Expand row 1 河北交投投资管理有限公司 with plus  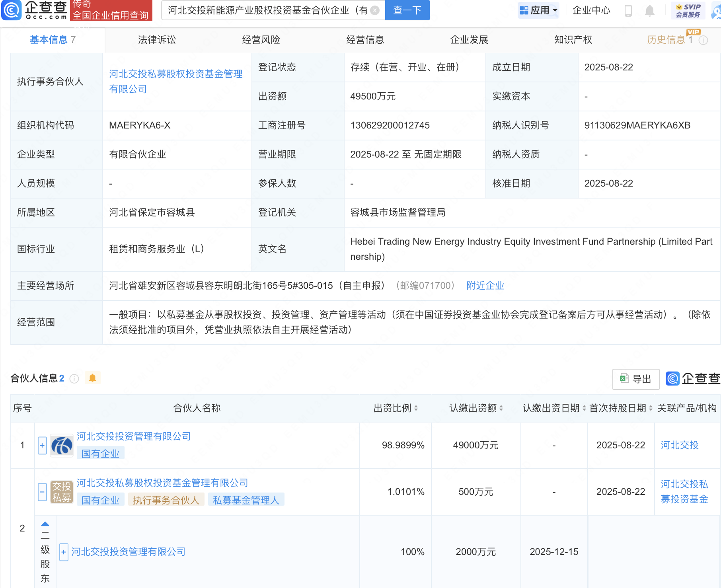click(x=42, y=446)
